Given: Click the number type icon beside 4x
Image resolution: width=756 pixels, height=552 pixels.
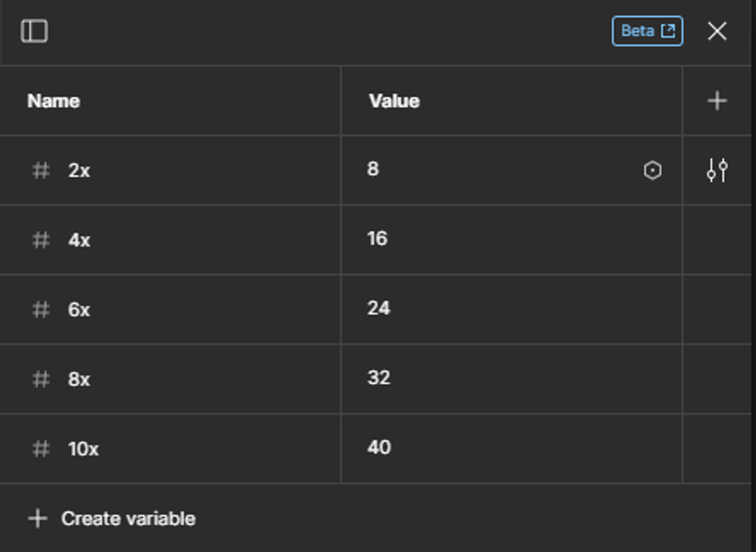Looking at the screenshot, I should tap(39, 239).
